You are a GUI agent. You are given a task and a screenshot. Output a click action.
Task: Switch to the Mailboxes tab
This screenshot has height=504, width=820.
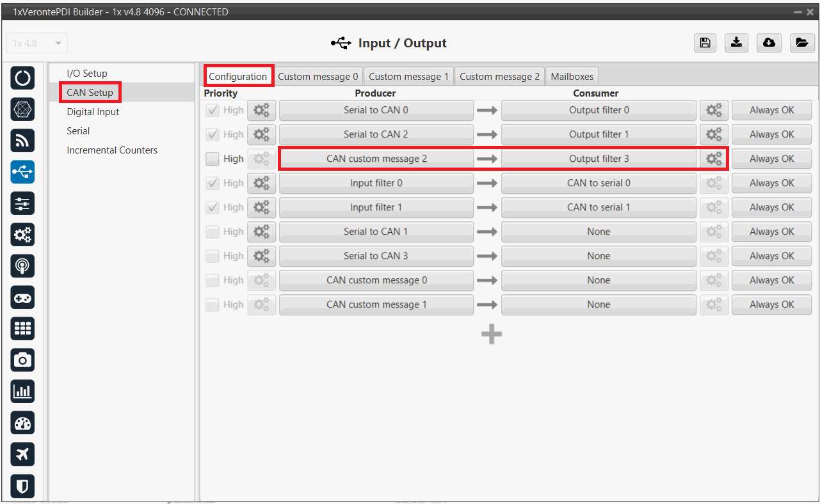click(x=572, y=77)
